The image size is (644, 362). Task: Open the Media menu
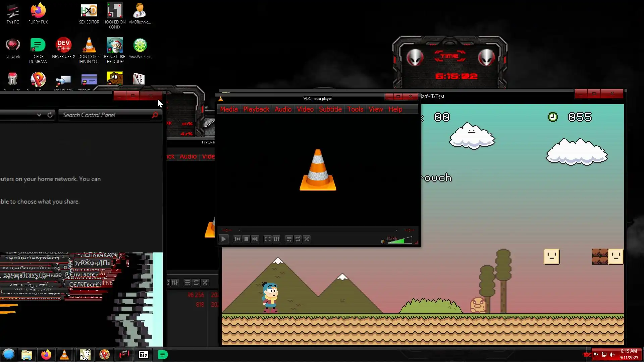pyautogui.click(x=229, y=109)
